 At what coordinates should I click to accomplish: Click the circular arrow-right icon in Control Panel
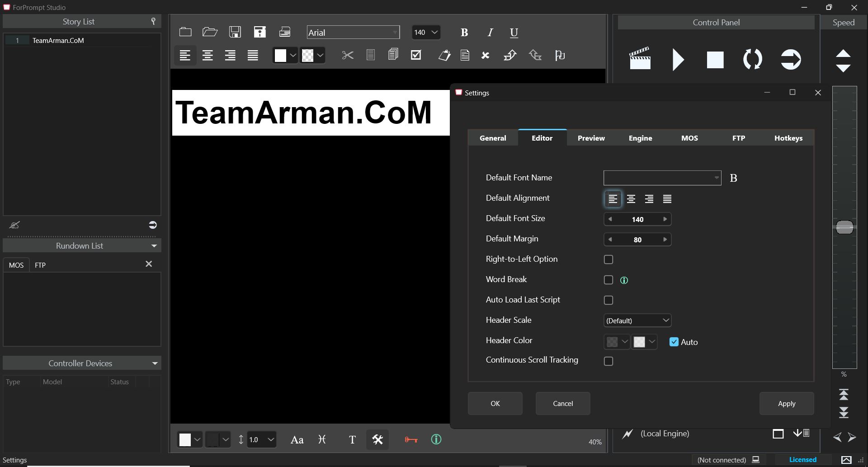791,59
